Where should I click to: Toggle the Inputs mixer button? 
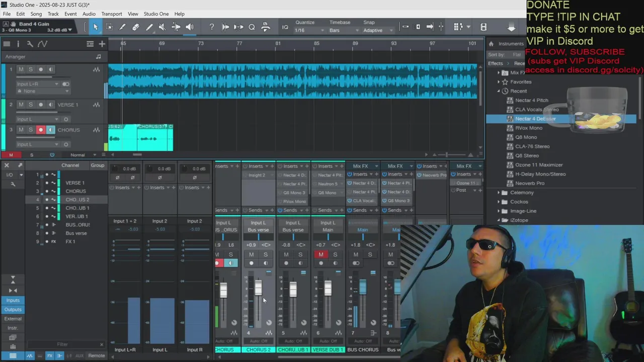coord(13,300)
